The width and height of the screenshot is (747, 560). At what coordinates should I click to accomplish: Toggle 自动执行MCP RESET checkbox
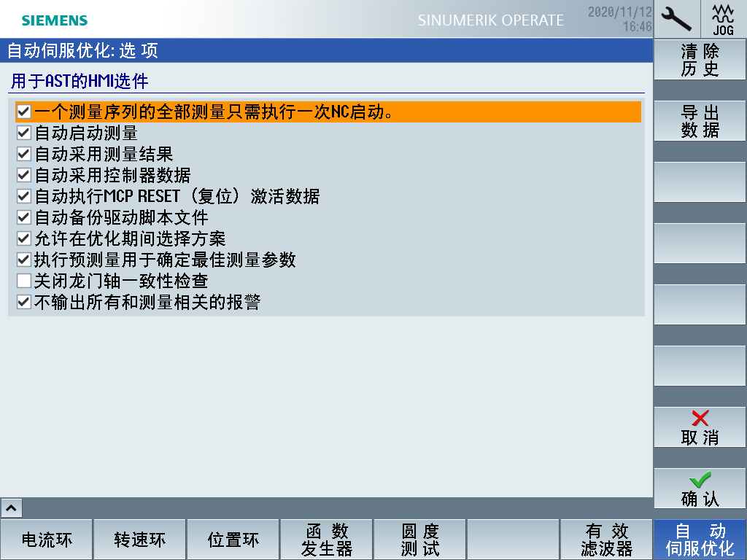click(24, 196)
